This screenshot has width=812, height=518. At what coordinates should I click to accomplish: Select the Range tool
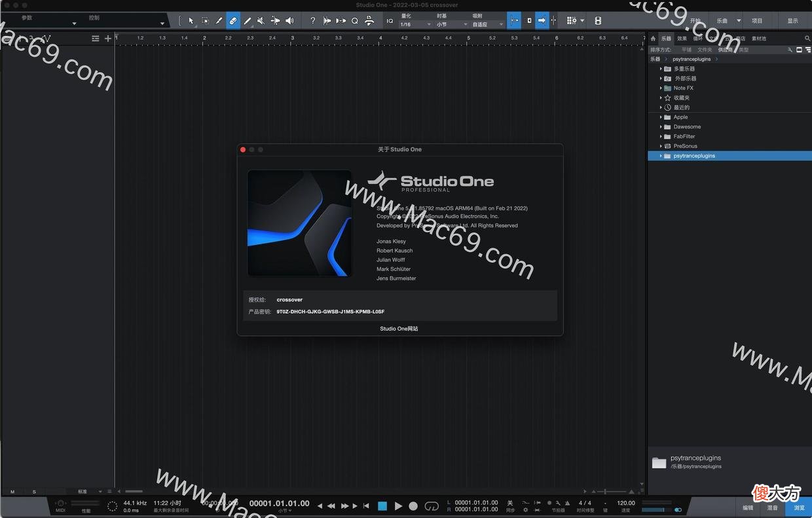tap(205, 21)
